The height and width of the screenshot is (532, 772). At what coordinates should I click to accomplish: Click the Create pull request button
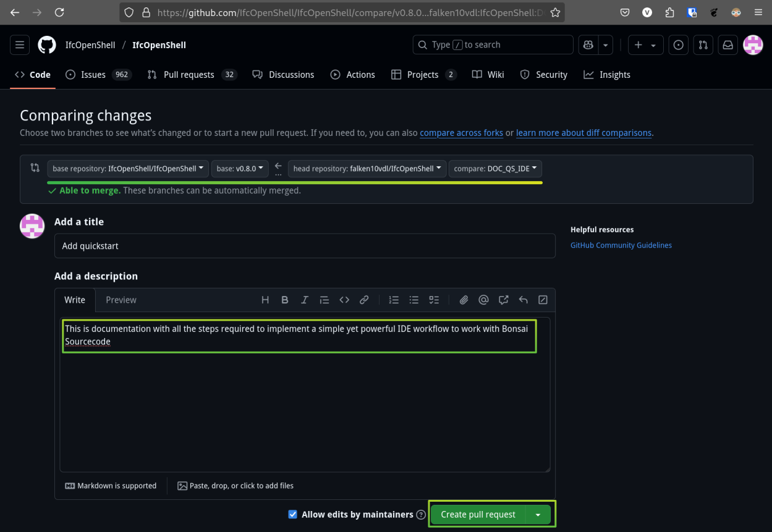478,515
